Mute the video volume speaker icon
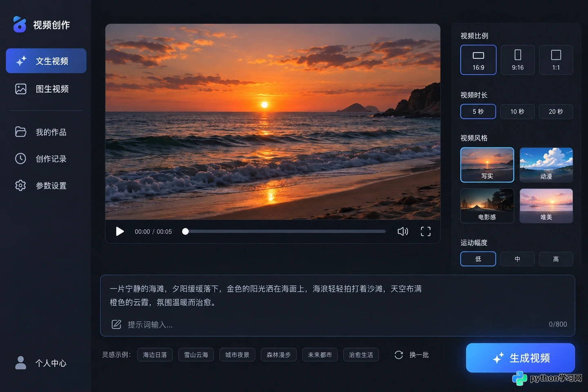The height and width of the screenshot is (392, 588). click(x=403, y=232)
